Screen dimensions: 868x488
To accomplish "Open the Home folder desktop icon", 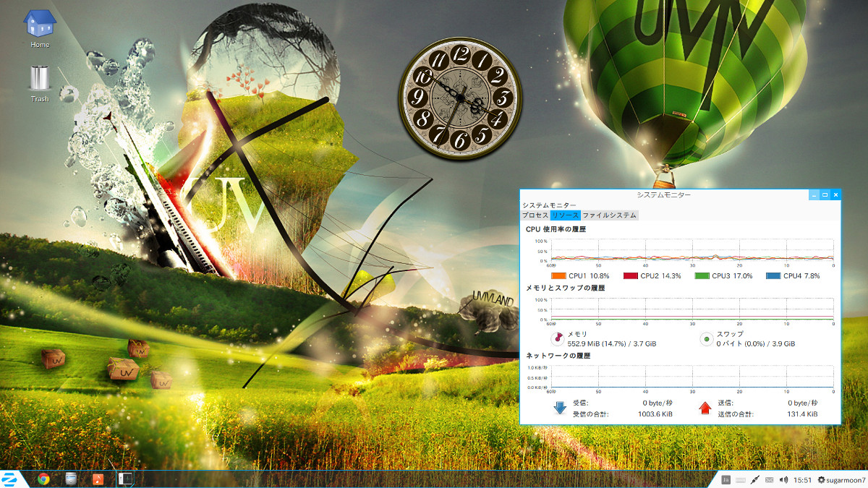I will click(40, 27).
